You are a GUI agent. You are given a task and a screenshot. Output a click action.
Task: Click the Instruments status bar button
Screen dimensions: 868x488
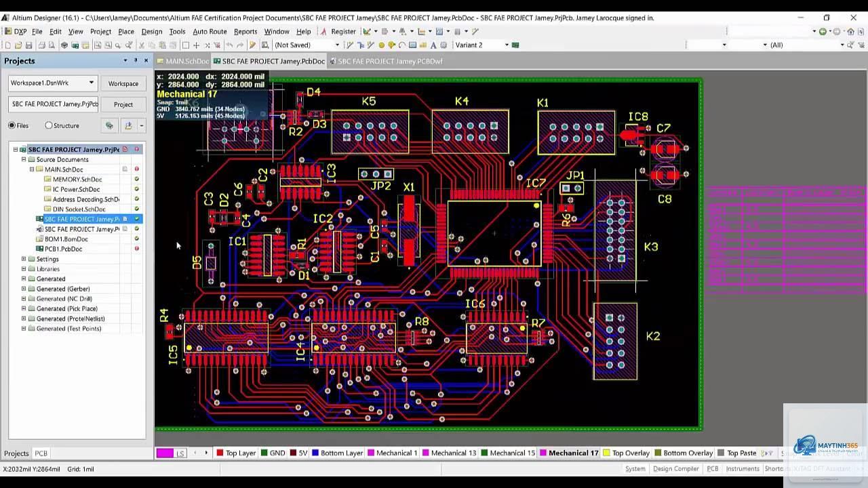pos(743,468)
